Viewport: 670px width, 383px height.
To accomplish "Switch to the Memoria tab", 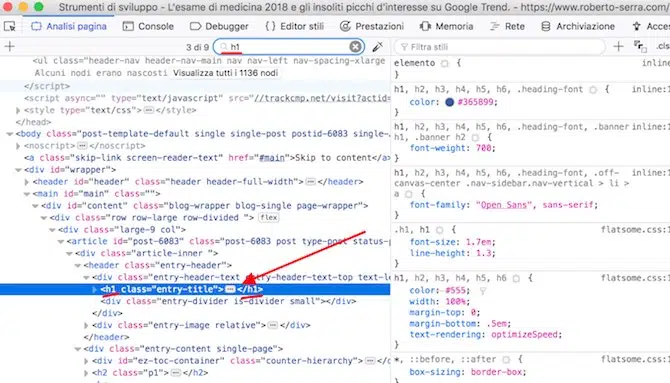I will tap(447, 27).
